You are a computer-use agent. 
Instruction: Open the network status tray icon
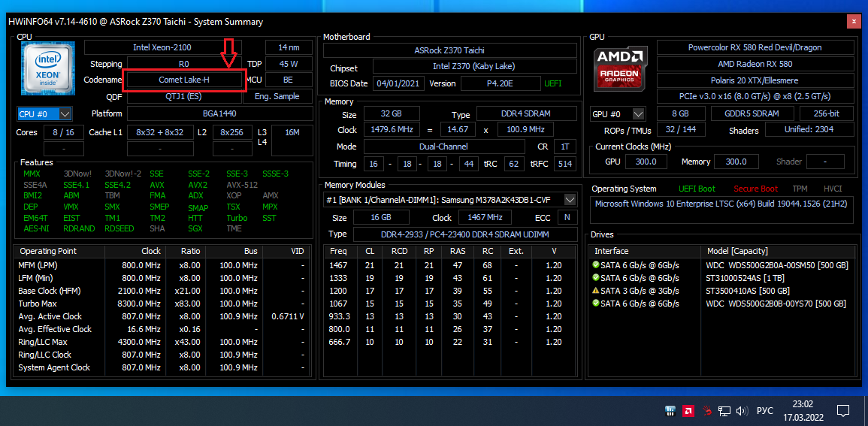point(724,411)
